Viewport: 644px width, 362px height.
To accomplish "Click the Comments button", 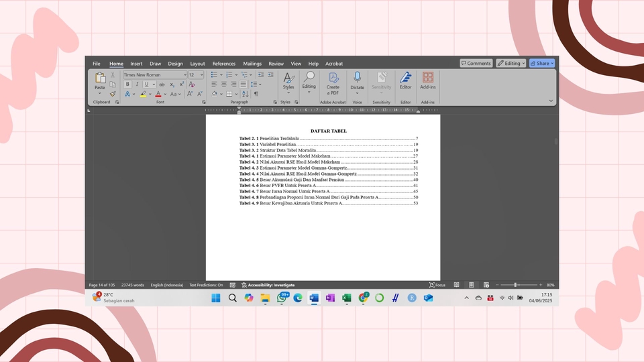I will tap(476, 63).
